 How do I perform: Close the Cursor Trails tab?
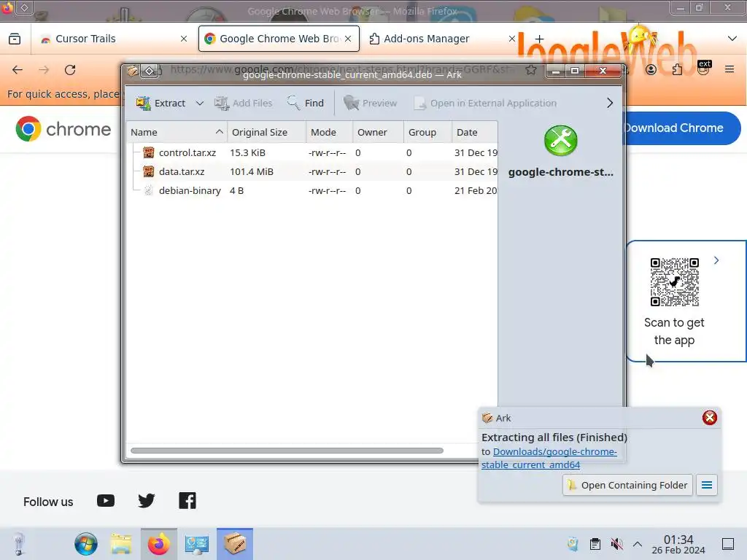click(x=184, y=39)
